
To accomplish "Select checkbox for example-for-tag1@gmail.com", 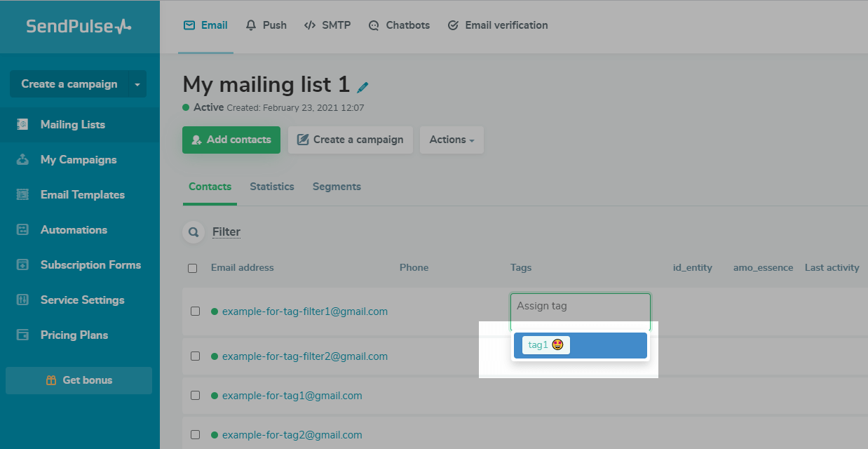I will coord(196,396).
